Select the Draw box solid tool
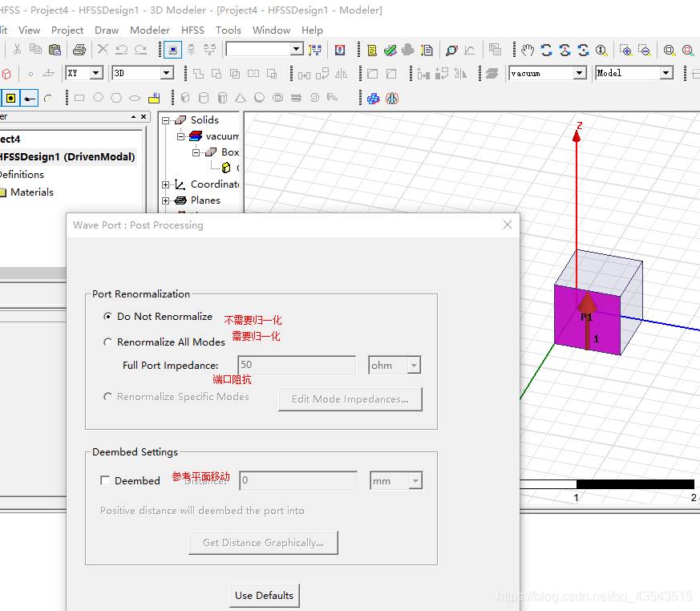700x611 pixels. [185, 98]
